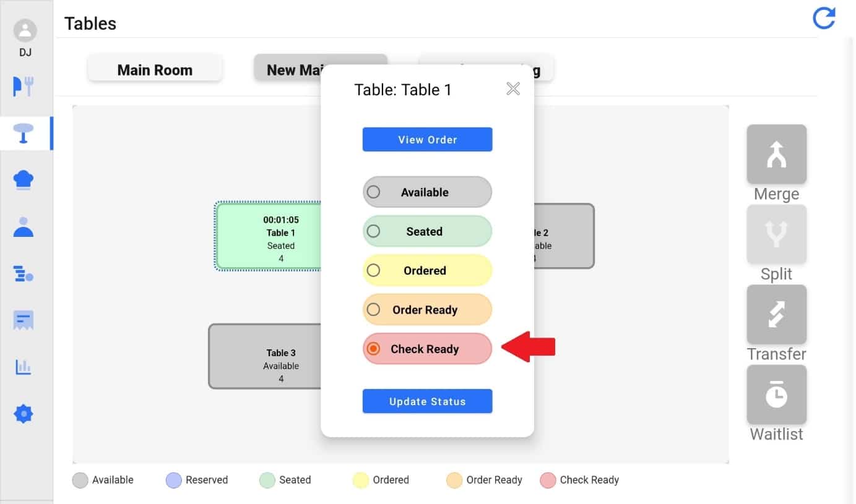Select the Seated status option

(427, 231)
